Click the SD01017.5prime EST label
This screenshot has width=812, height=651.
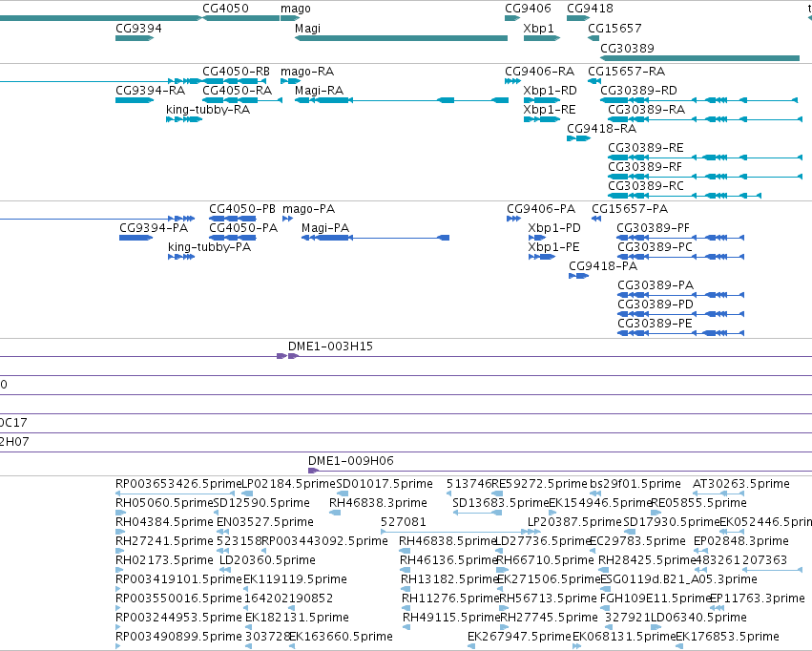385,484
